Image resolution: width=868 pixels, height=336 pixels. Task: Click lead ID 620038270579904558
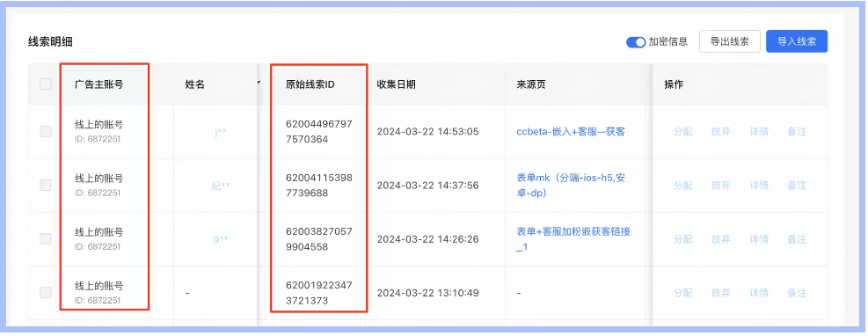(x=319, y=239)
